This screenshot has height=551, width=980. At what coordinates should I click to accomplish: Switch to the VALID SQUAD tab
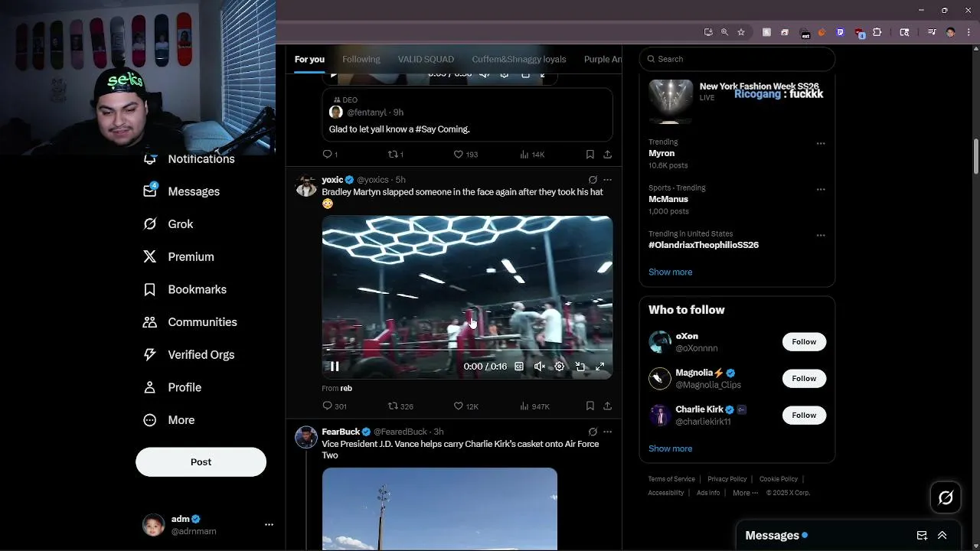[426, 59]
